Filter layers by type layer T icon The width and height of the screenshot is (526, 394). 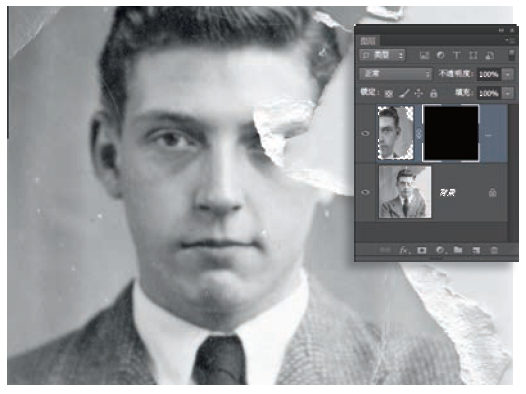456,55
